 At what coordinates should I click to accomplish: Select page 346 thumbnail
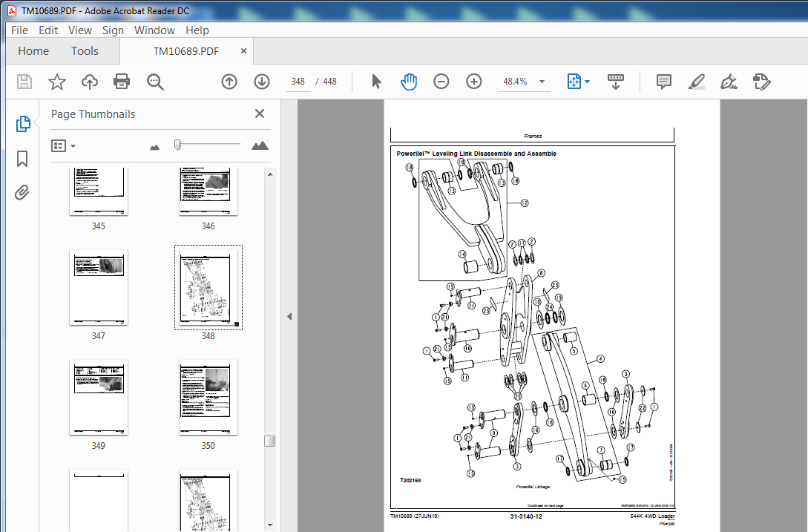click(208, 190)
